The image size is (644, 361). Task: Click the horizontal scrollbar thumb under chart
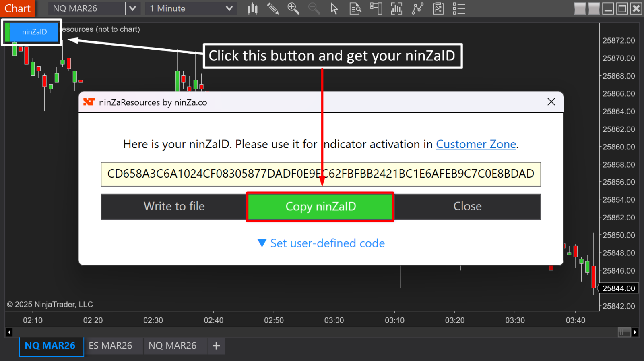(624, 332)
